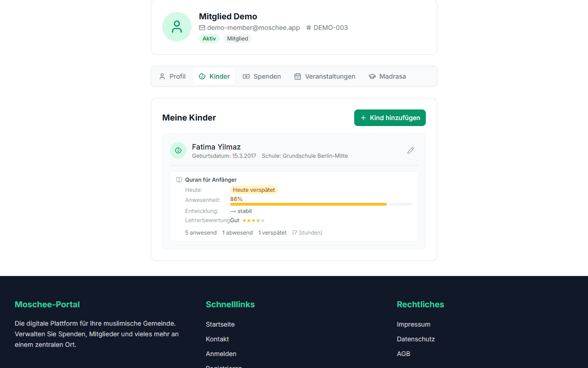Open the Veranstaltungen tab
The height and width of the screenshot is (368, 588).
(x=325, y=76)
